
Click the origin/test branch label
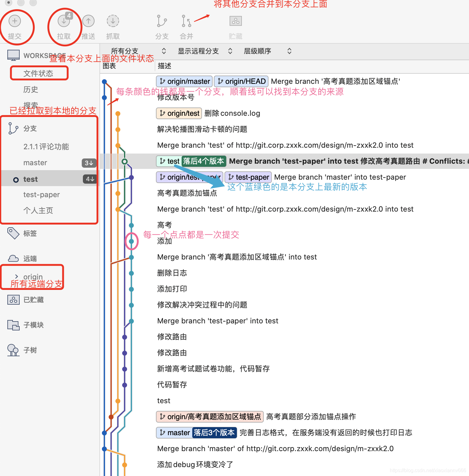tap(179, 113)
